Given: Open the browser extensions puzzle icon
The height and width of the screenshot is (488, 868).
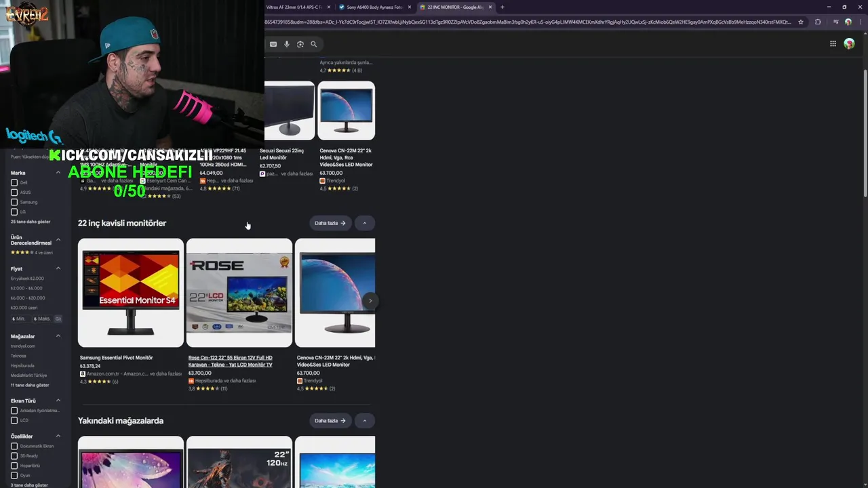Looking at the screenshot, I should coord(818,22).
